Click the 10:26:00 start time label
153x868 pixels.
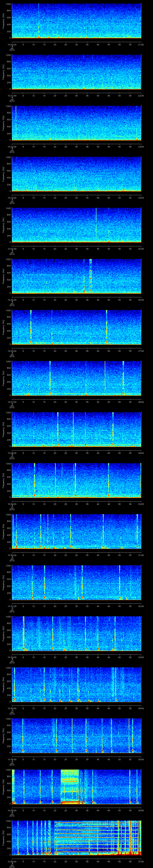point(12,351)
